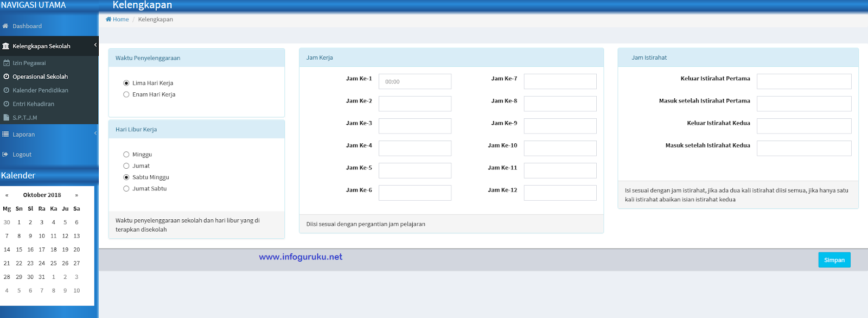Click the Keluar Istirahat Pertama field
Screen dimensions: 868x318
point(804,81)
